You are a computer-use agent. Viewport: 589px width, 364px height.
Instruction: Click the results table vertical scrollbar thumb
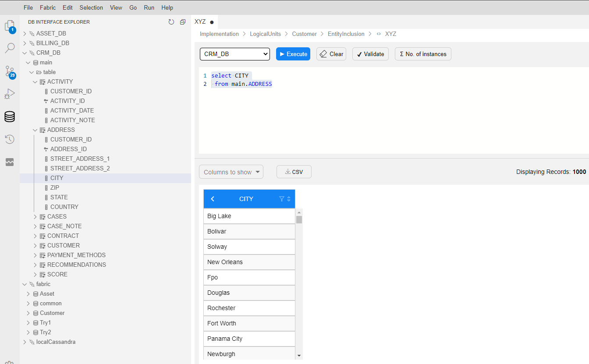299,219
